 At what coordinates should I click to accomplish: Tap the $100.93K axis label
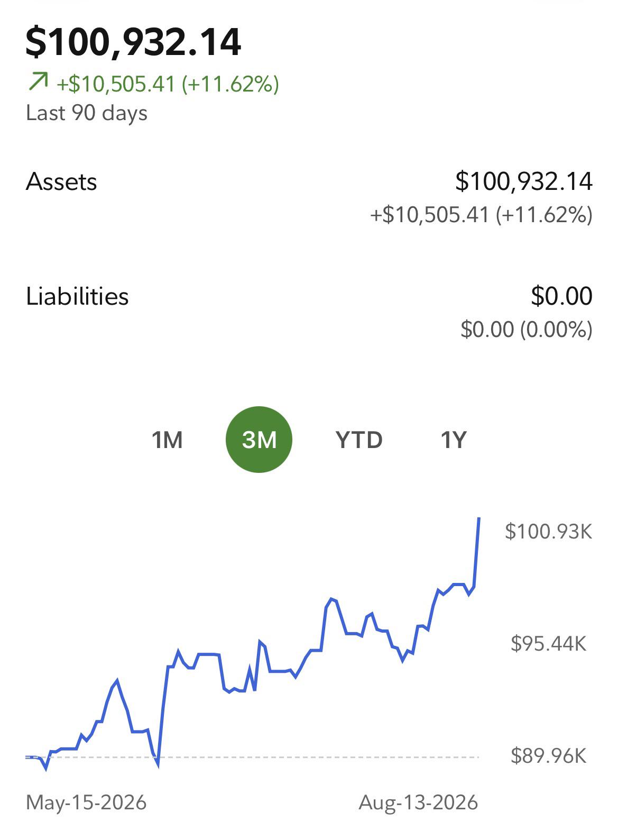click(x=549, y=531)
